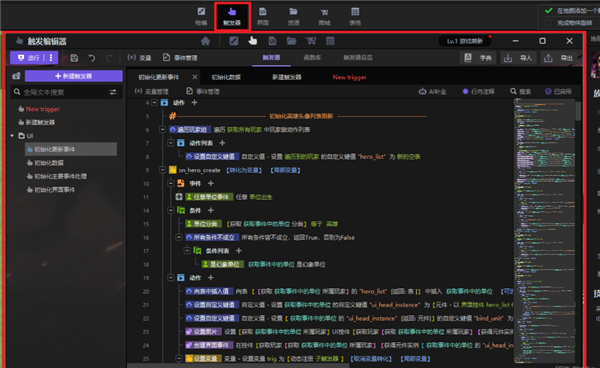
Task: Close the 初始化更新事件 tab
Action: pyautogui.click(x=195, y=77)
